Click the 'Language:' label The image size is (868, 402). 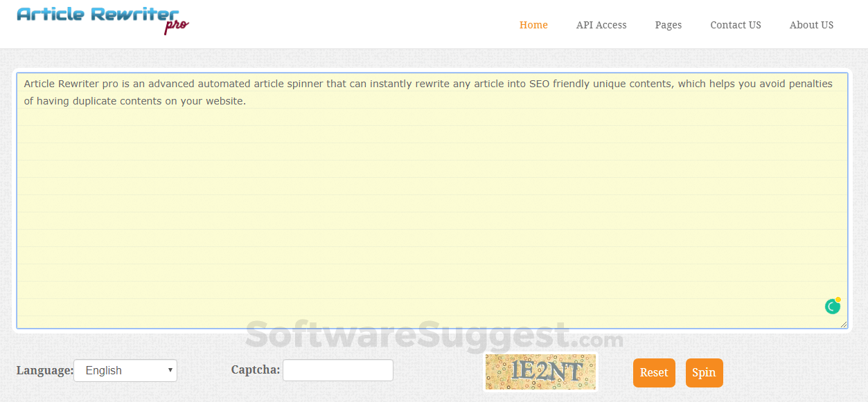coord(44,370)
